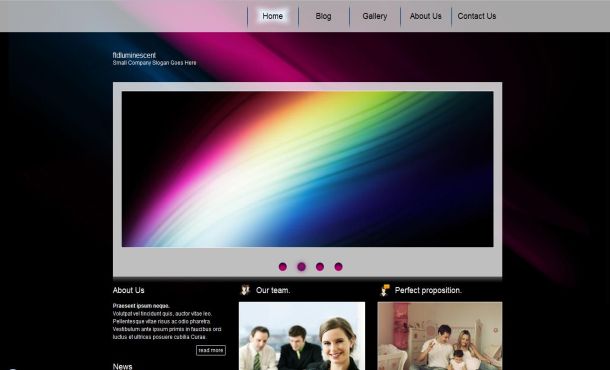Open the Gallery menu link
The width and height of the screenshot is (610, 370).
pos(375,16)
